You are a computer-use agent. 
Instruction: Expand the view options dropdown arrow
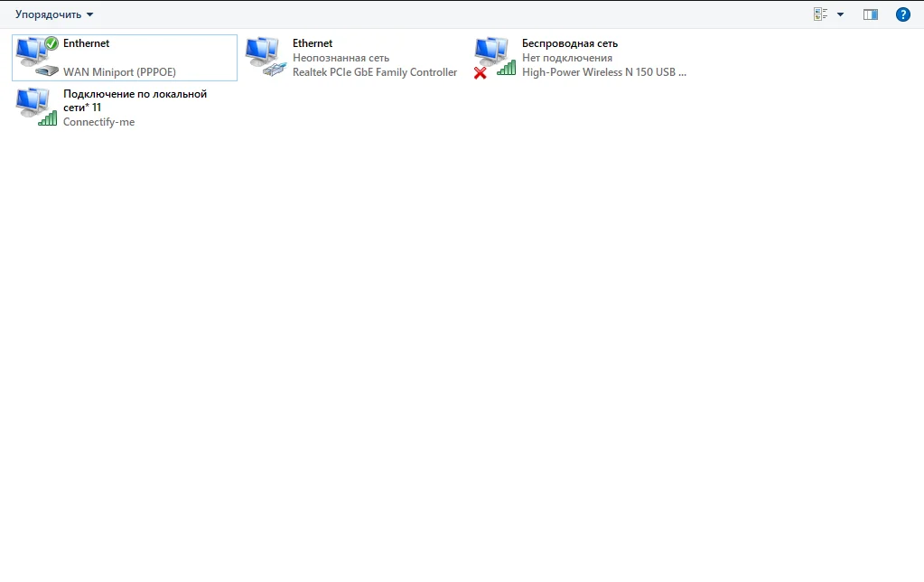[841, 14]
